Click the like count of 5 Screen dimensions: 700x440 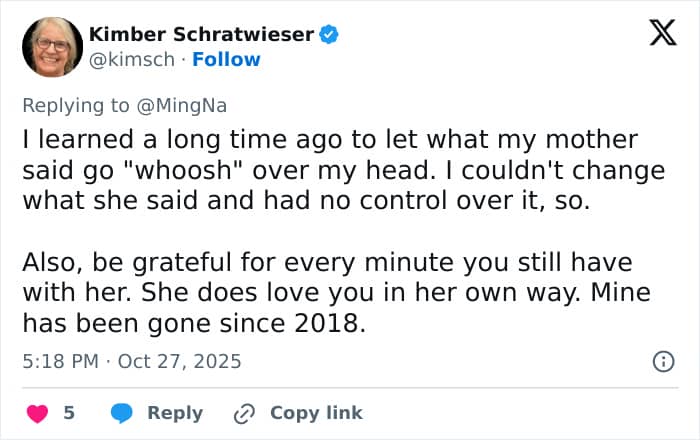click(69, 412)
